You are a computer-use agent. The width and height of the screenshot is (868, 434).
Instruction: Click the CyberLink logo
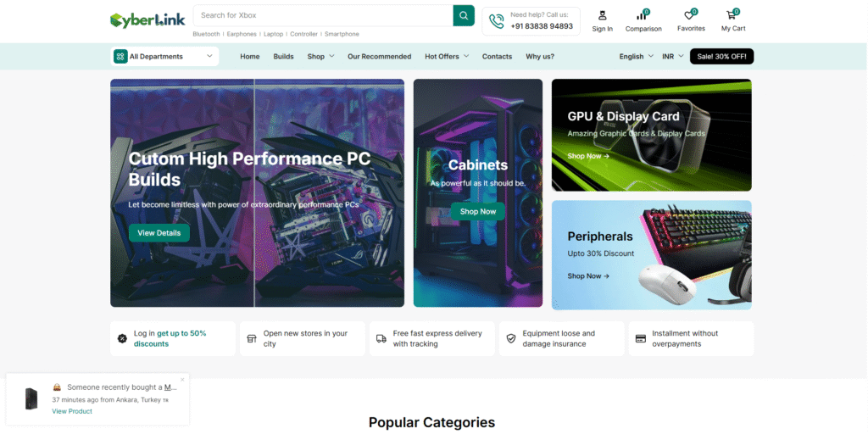pos(147,19)
